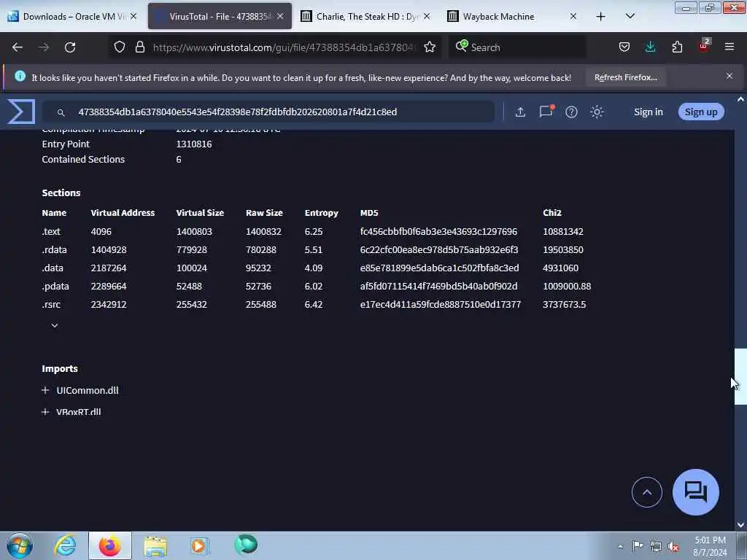Open the help question mark icon
The width and height of the screenshot is (747, 560).
571,112
